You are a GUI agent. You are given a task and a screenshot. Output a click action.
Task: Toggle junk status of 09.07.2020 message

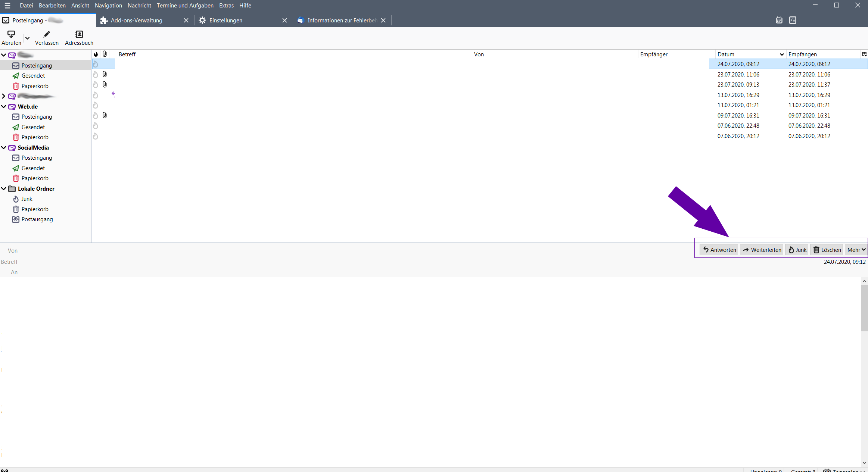coord(96,116)
